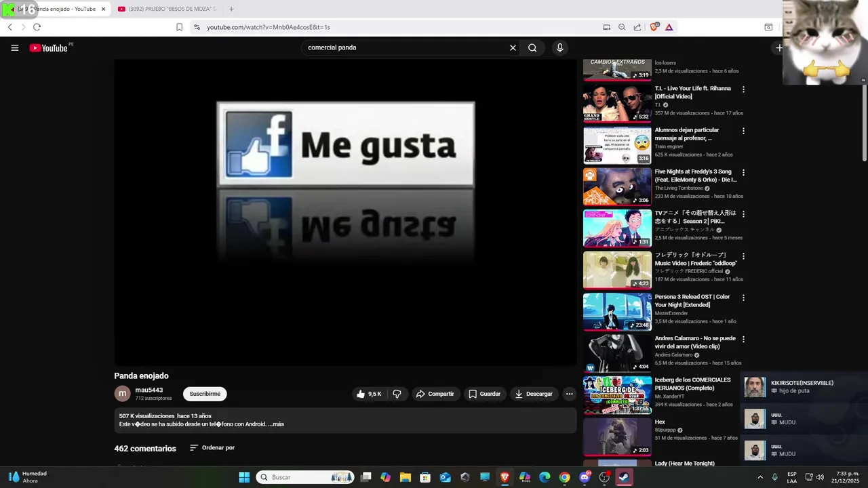Reload the page in the browser
This screenshot has width=868, height=488.
(x=37, y=27)
